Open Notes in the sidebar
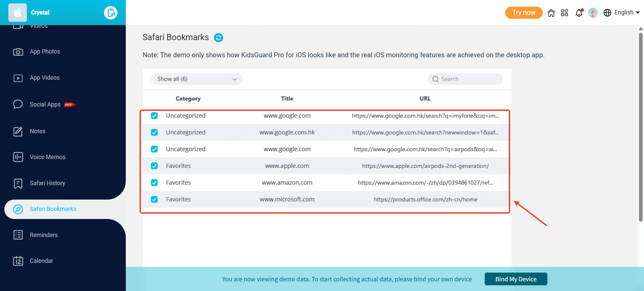This screenshot has height=291, width=644. point(38,131)
